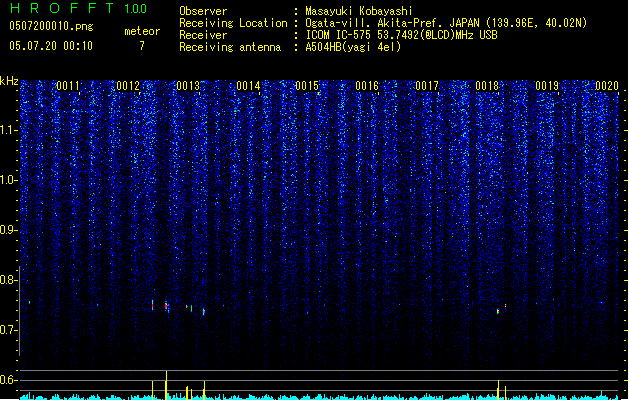Click the tallest yellow power spike near 0012
The width and height of the screenshot is (629, 400).
(166, 385)
